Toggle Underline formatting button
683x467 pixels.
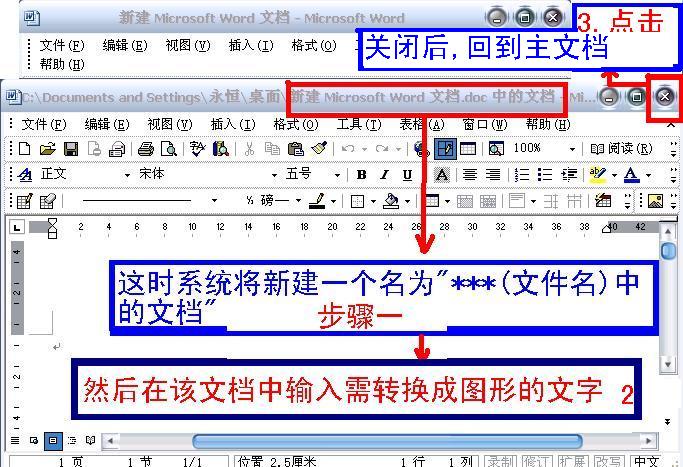pyautogui.click(x=406, y=174)
